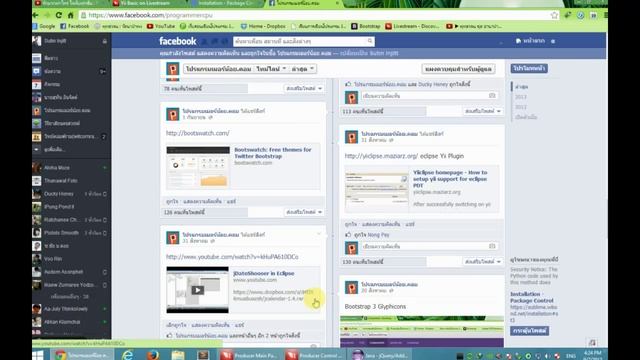Open the youtube.com watch URL link

(232, 257)
